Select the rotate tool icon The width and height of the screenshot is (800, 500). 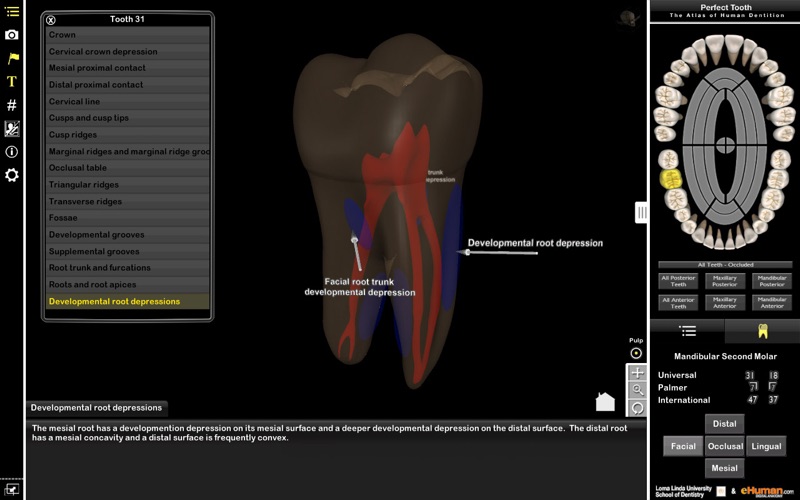click(637, 407)
